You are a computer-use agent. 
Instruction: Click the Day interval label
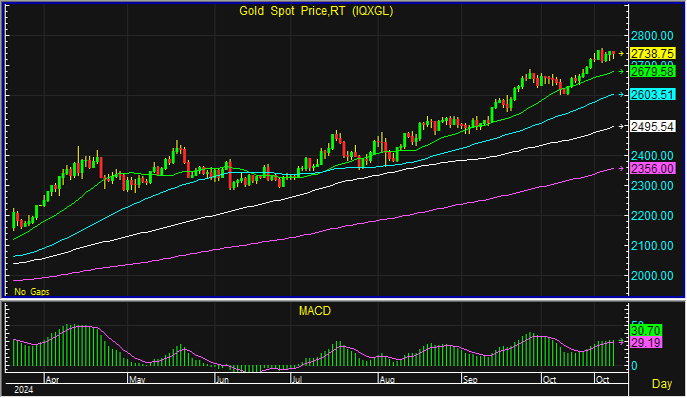coord(662,384)
